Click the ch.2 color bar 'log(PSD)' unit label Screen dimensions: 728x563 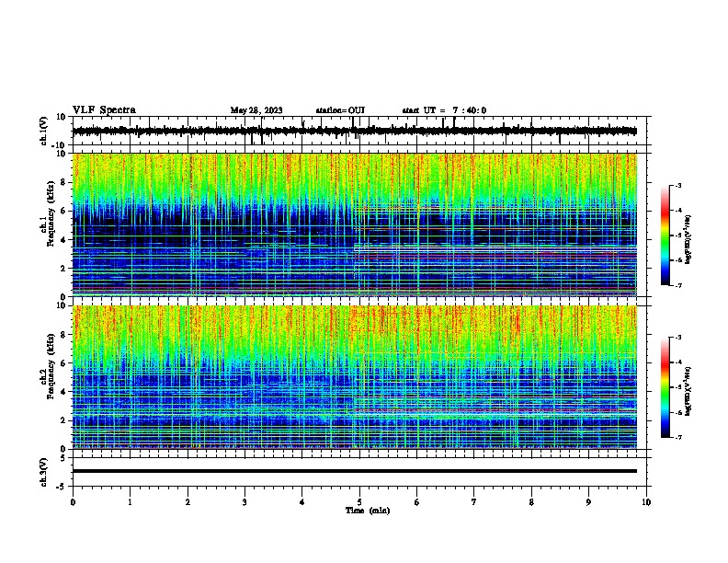tap(688, 391)
